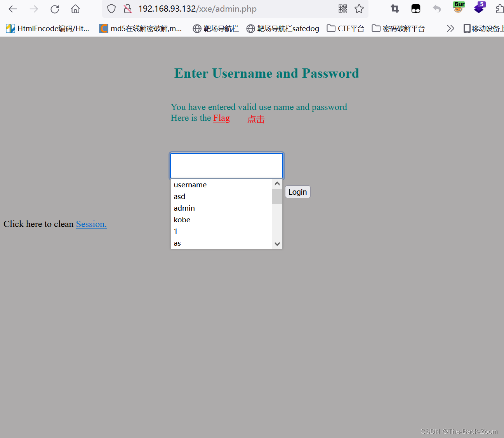
Task: Open the 靶场导航栏safedog bookmark
Action: coord(283,28)
